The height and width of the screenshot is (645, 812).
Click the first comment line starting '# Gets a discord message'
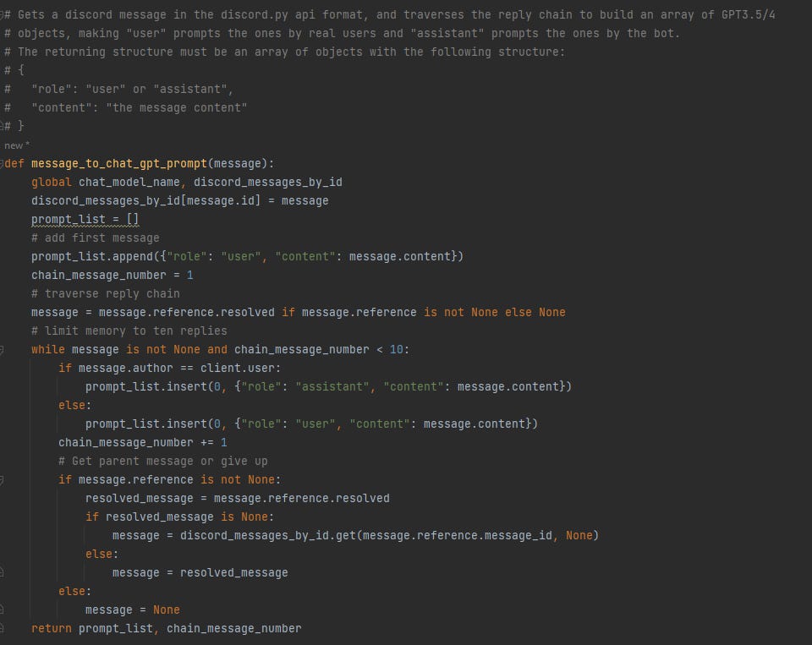click(x=389, y=14)
